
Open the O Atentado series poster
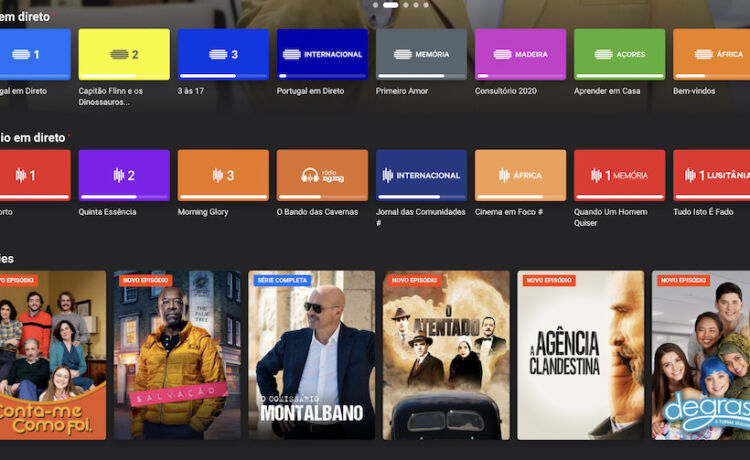[446, 355]
